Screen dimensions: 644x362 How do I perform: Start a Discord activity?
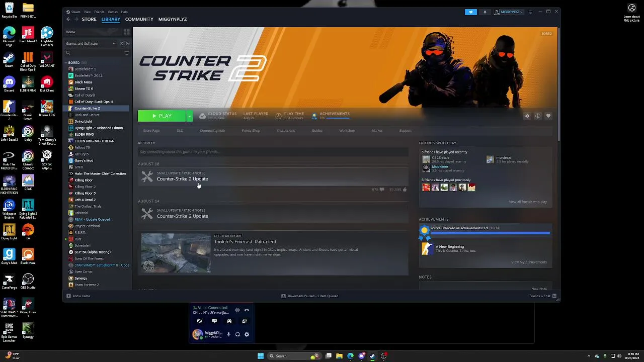point(229,321)
